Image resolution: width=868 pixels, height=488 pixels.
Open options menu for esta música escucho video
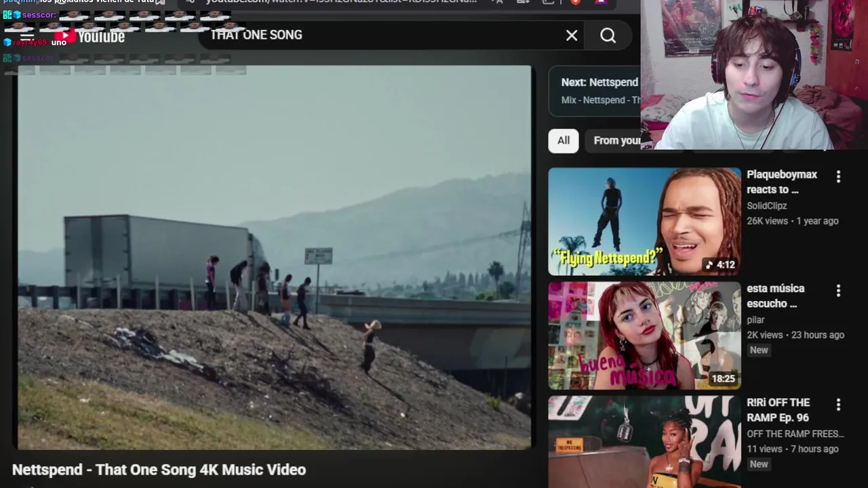click(x=838, y=290)
